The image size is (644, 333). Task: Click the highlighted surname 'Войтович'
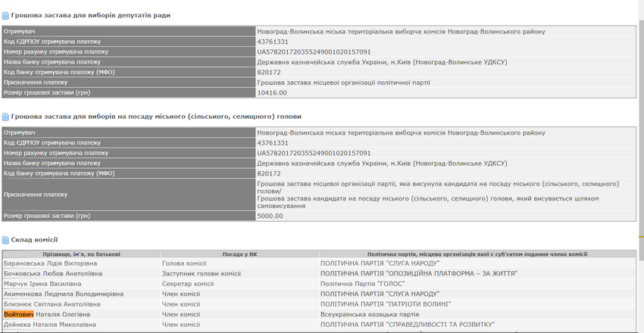coord(20,314)
